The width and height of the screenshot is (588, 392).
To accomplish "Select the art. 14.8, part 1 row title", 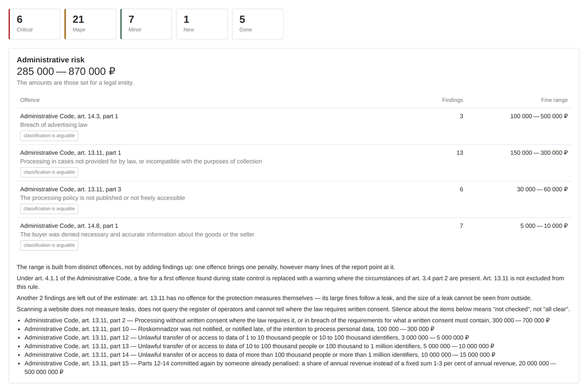I will coord(69,226).
